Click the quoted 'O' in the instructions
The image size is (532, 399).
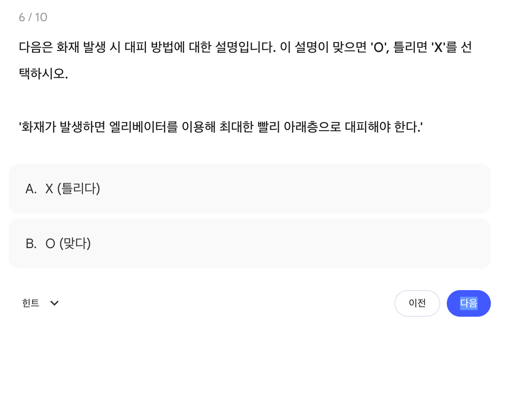pyautogui.click(x=379, y=48)
